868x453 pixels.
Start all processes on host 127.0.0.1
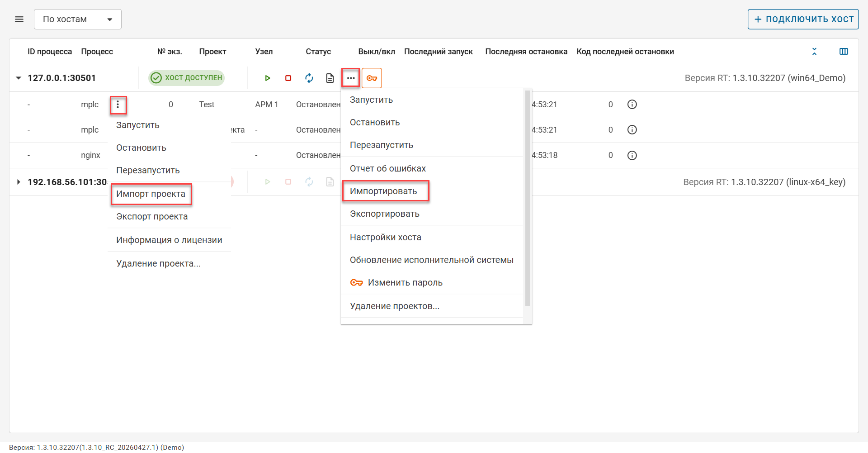click(x=268, y=78)
